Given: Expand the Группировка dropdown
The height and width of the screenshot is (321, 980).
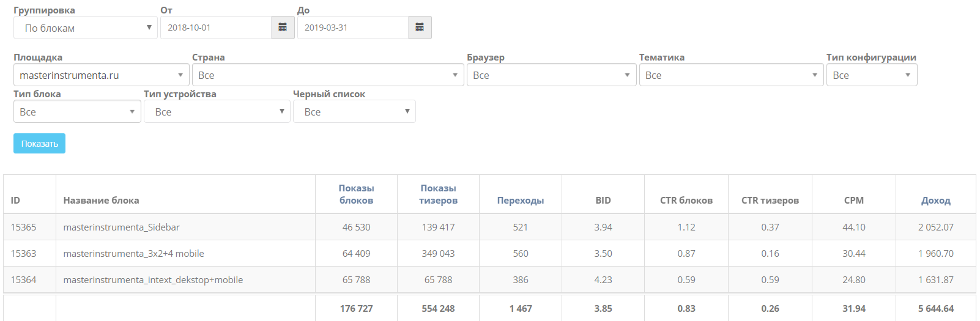Looking at the screenshot, I should pos(86,28).
